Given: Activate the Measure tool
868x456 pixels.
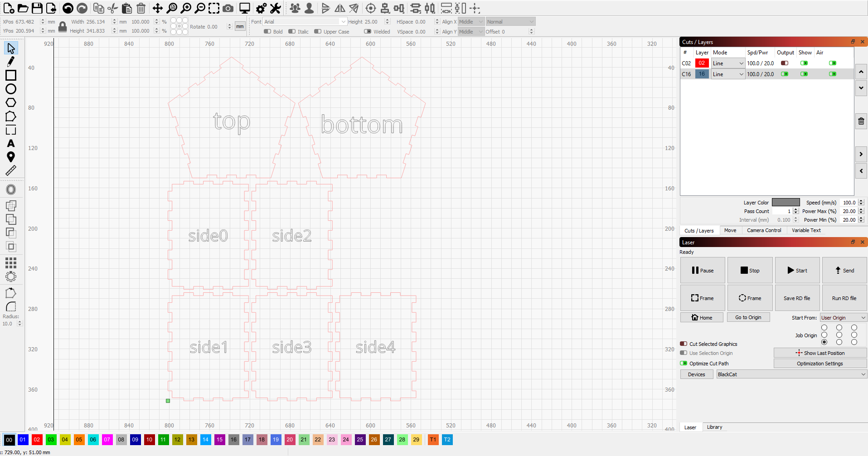Looking at the screenshot, I should tap(11, 170).
